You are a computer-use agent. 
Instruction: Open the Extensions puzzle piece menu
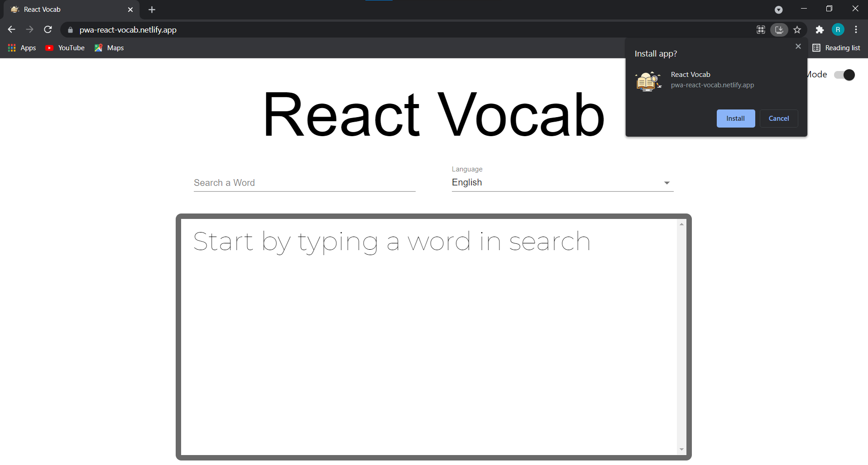820,29
